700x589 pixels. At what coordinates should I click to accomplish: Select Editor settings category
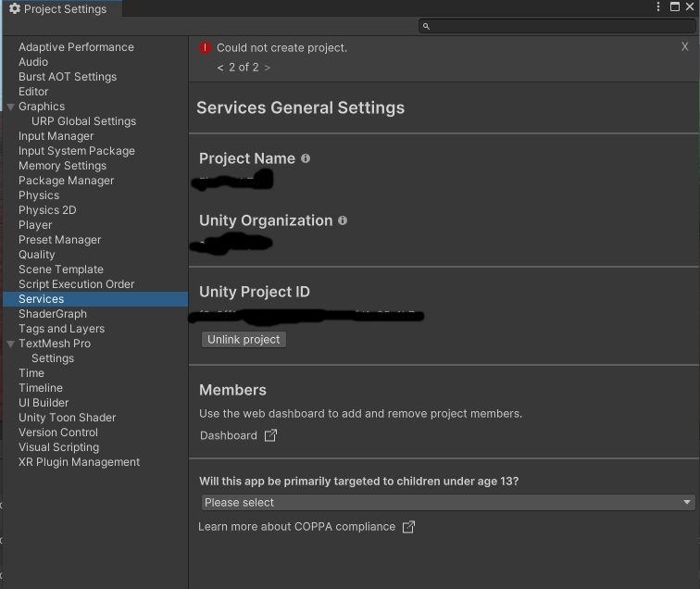click(x=33, y=92)
